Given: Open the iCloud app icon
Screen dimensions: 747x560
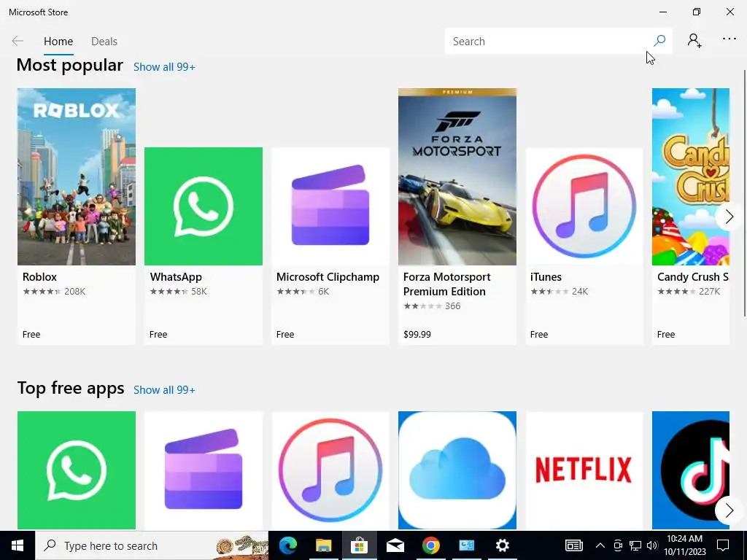Looking at the screenshot, I should pyautogui.click(x=457, y=470).
